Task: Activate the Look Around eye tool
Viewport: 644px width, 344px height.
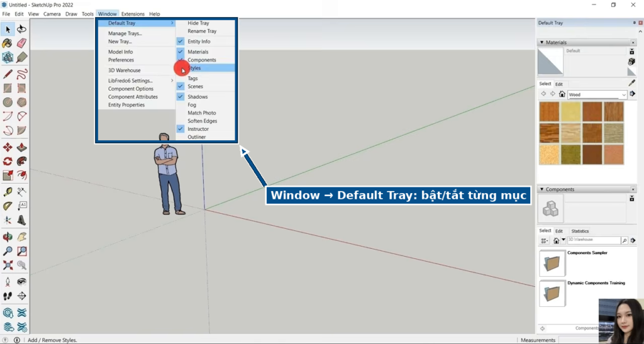Action: (x=22, y=282)
